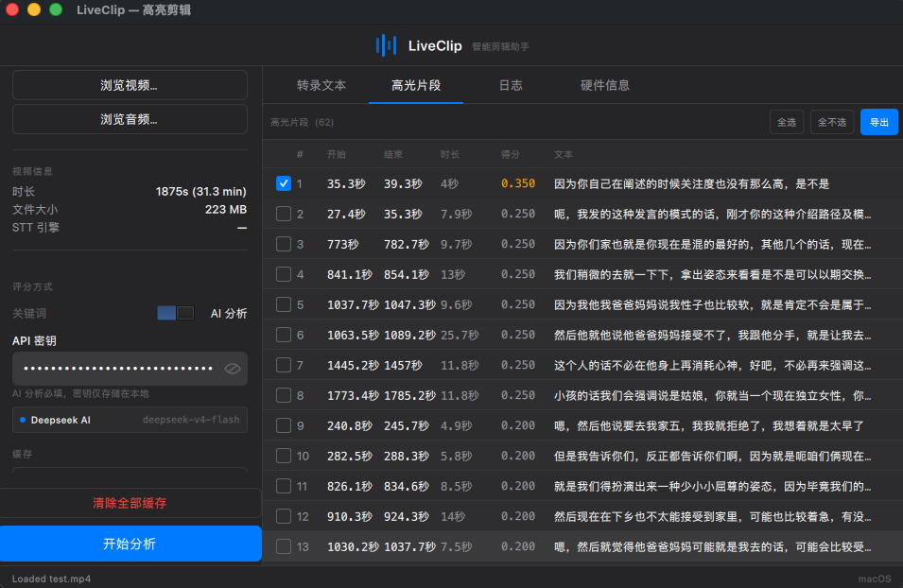Click the 高光片段 (62) count label
Screen dimensions: 903x588
pos(302,122)
